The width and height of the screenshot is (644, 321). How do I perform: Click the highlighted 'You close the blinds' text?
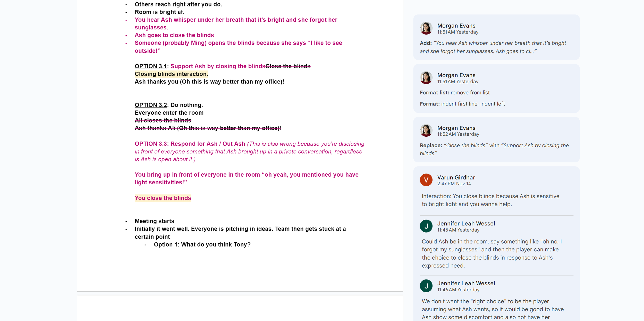tap(163, 198)
